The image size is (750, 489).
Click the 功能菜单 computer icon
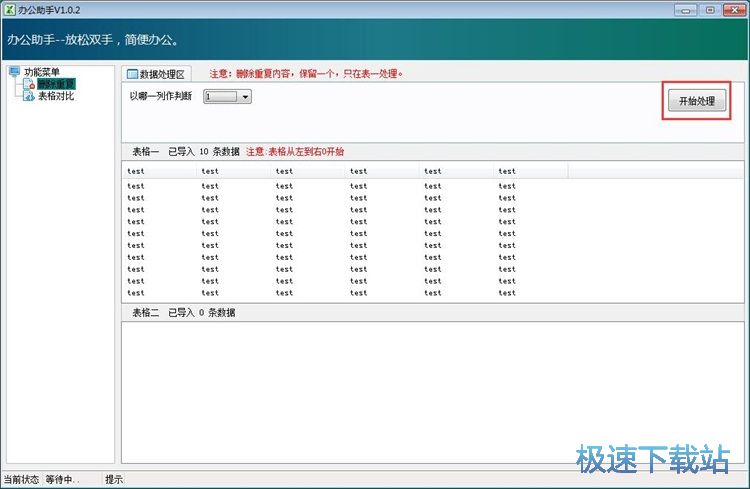(x=14, y=72)
